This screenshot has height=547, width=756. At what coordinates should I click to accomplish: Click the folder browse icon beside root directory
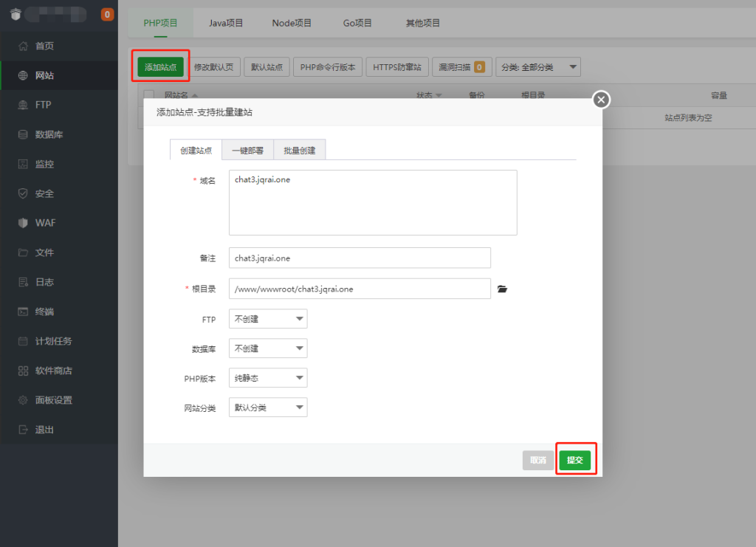point(502,289)
